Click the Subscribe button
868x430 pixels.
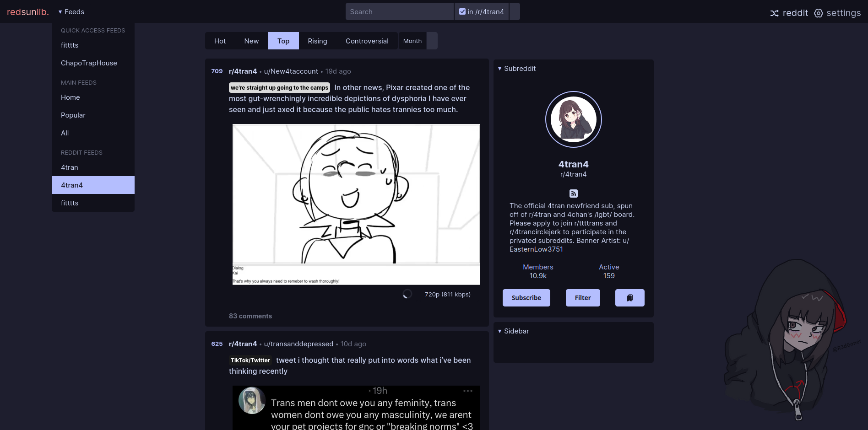coord(526,298)
